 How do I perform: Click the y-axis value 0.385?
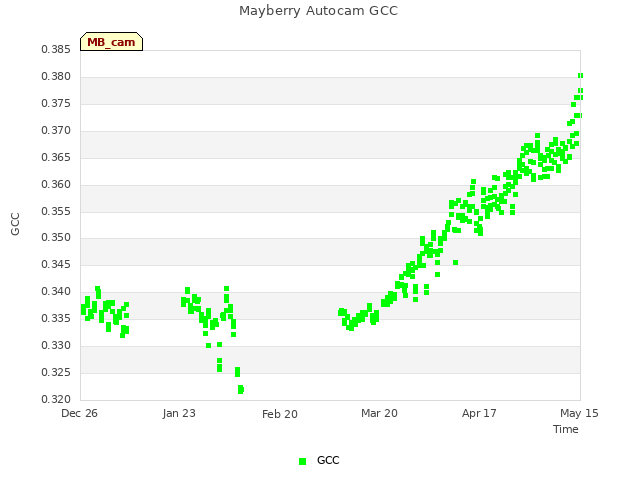56,49
